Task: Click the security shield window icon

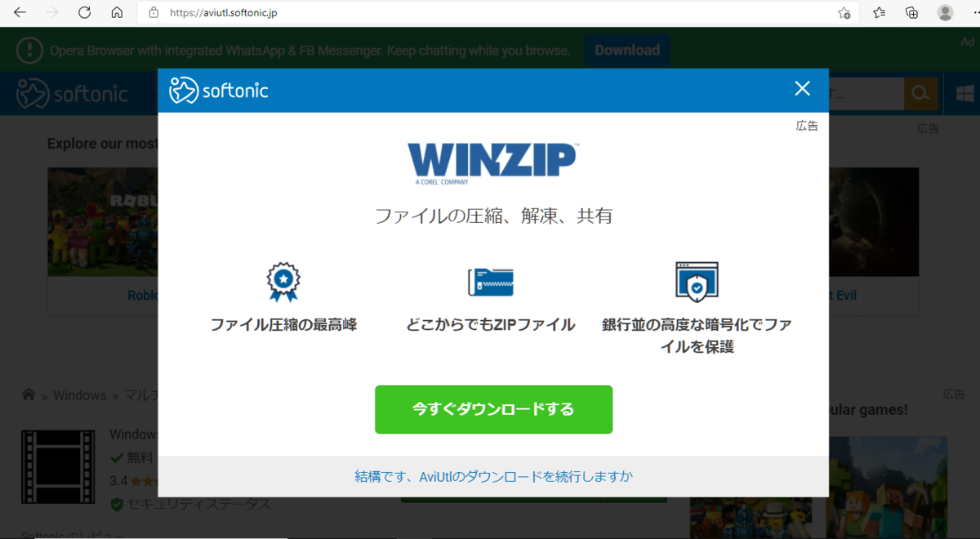Action: (697, 282)
